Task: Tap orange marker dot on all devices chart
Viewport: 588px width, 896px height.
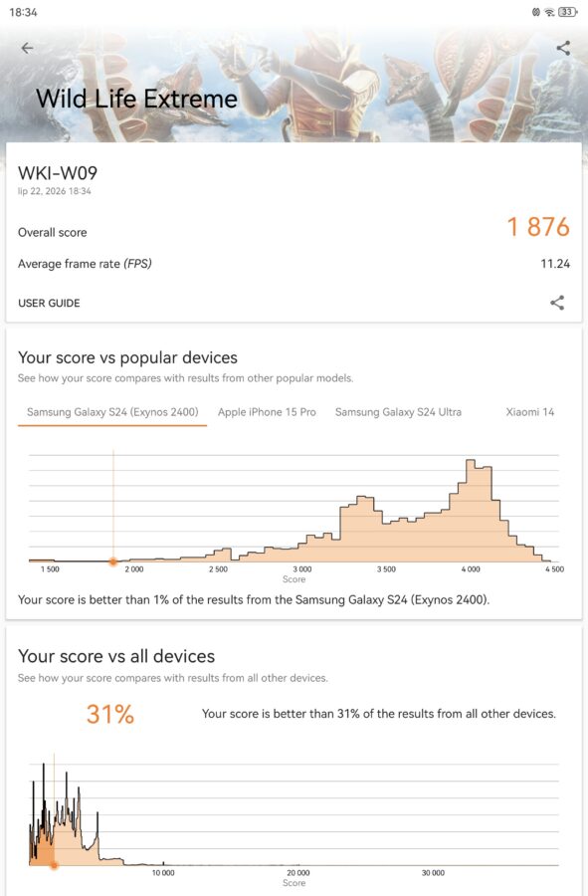Action: (55, 865)
